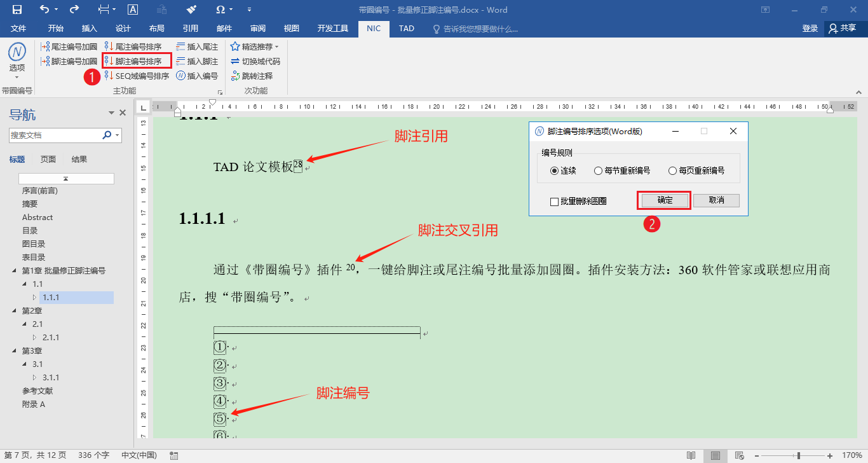Switch to the TAD ribbon tab
The height and width of the screenshot is (463, 868).
tap(406, 28)
